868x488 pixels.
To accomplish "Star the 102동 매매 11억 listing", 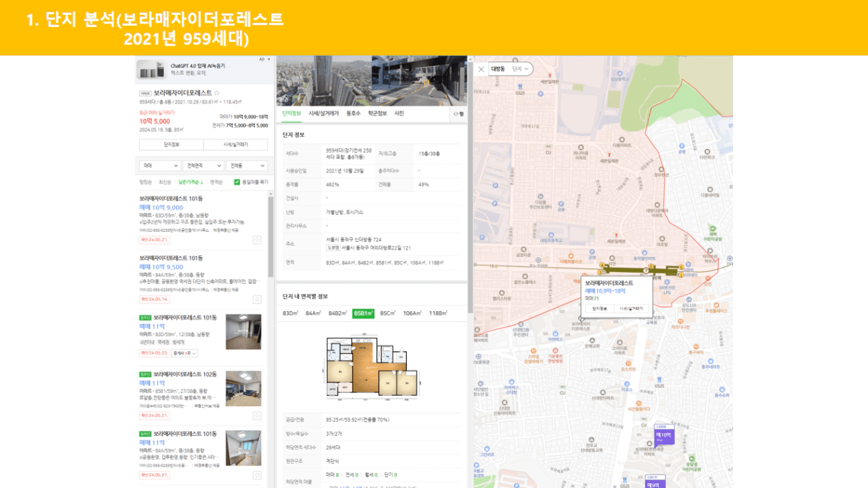I will click(x=257, y=415).
